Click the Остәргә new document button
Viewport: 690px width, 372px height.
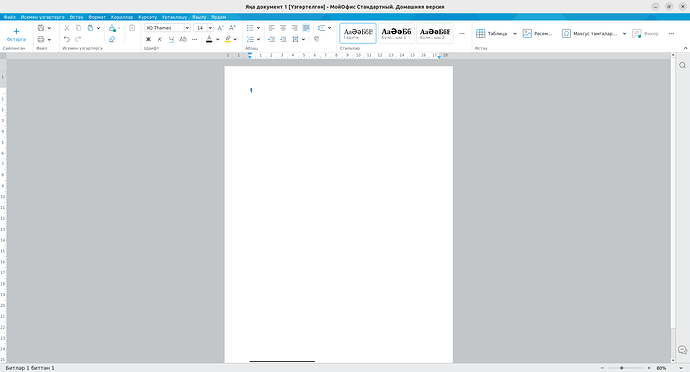[16, 35]
